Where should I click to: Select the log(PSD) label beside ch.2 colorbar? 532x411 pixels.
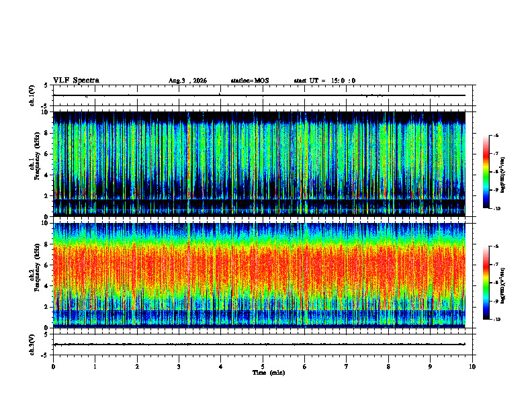tap(503, 286)
